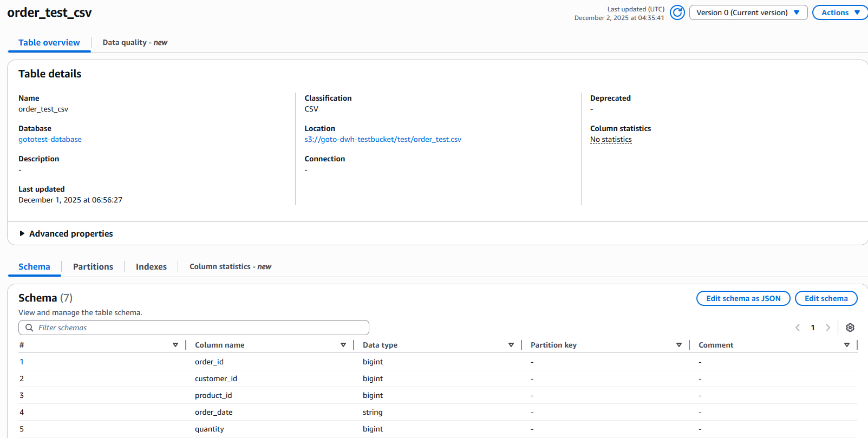This screenshot has height=438, width=868.
Task: Click the Edit schema as JSON button
Action: click(743, 298)
